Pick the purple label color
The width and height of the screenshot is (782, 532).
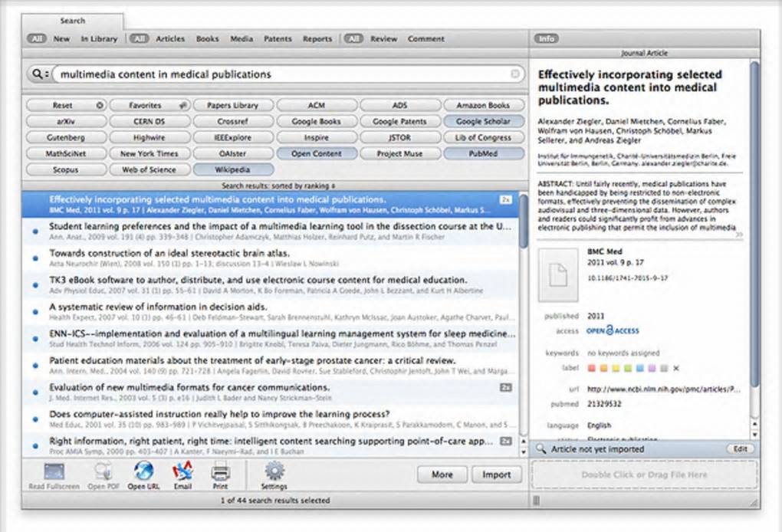[652, 369]
